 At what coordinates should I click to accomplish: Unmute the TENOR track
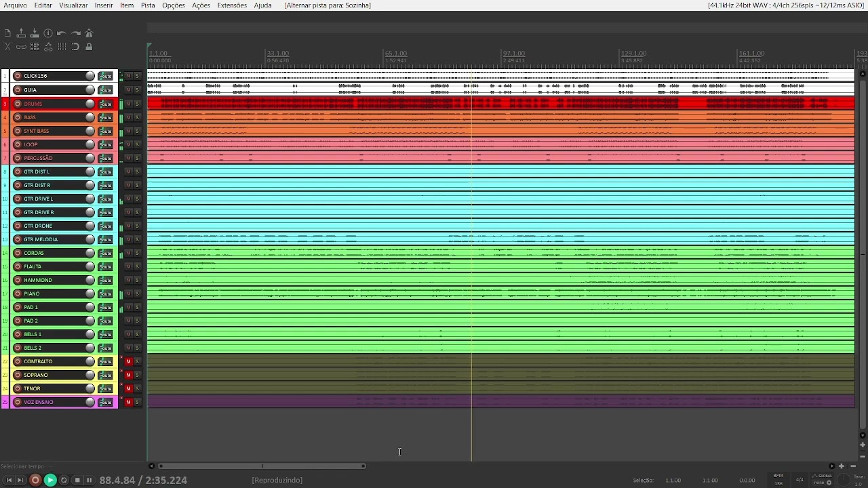(128, 388)
